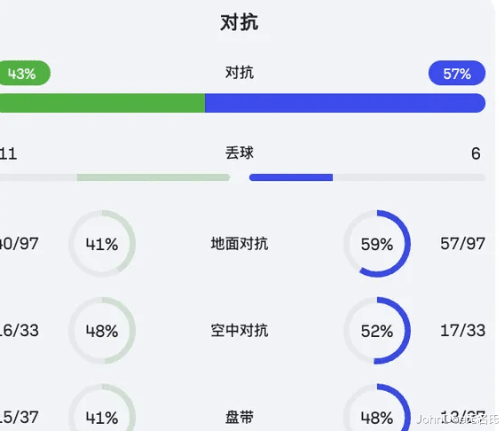
Task: Click the 空中对抗 label
Action: (x=240, y=331)
